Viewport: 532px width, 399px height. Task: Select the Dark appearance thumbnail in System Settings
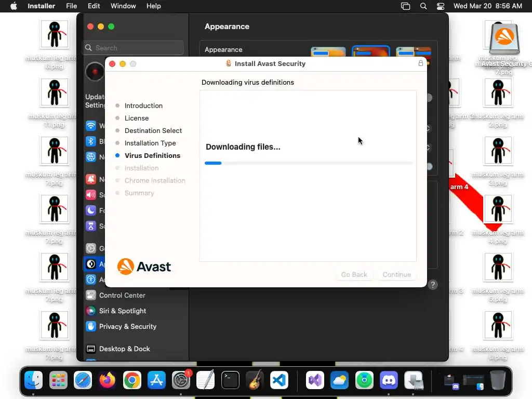point(371,51)
